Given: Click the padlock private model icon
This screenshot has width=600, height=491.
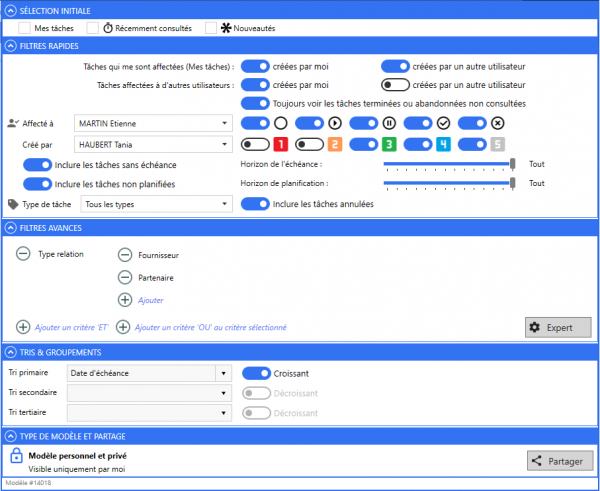Looking at the screenshot, I should click(x=16, y=455).
